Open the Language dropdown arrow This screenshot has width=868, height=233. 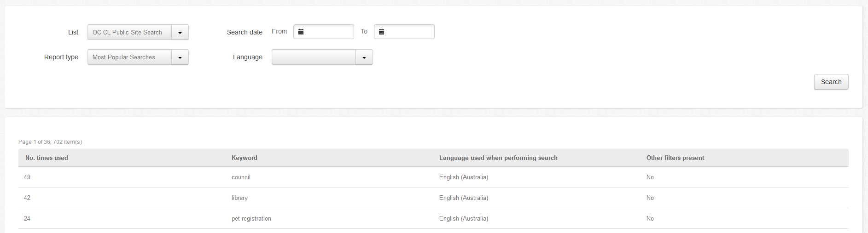pos(364,57)
